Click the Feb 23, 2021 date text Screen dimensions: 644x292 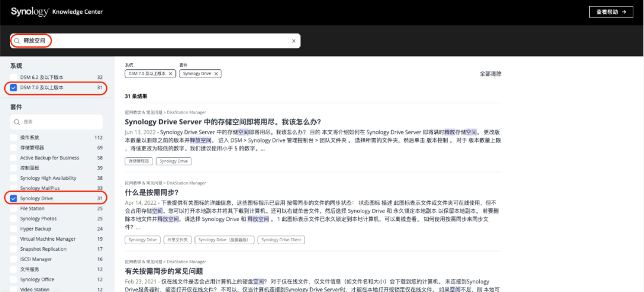140,282
